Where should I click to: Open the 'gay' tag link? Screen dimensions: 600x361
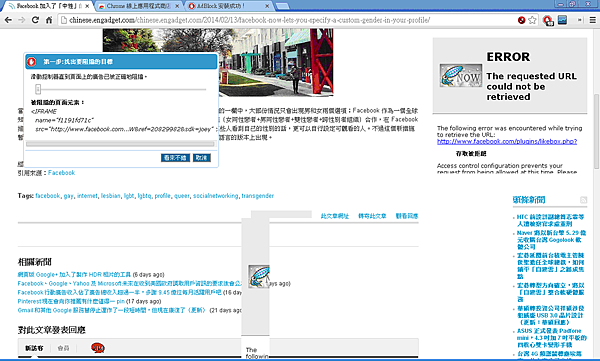[68, 196]
